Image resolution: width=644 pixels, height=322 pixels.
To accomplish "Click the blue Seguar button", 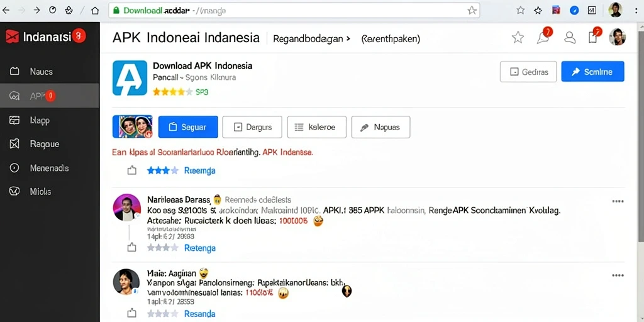I will point(187,127).
